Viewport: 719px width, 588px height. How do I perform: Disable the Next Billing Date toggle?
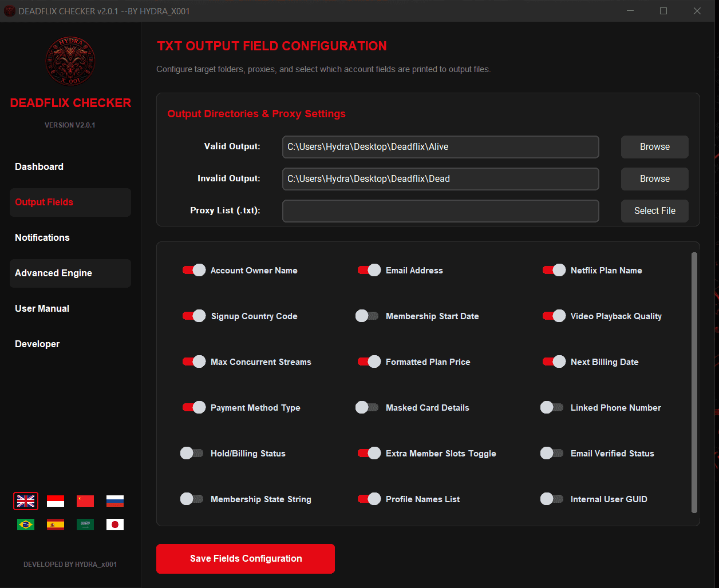[x=554, y=361]
